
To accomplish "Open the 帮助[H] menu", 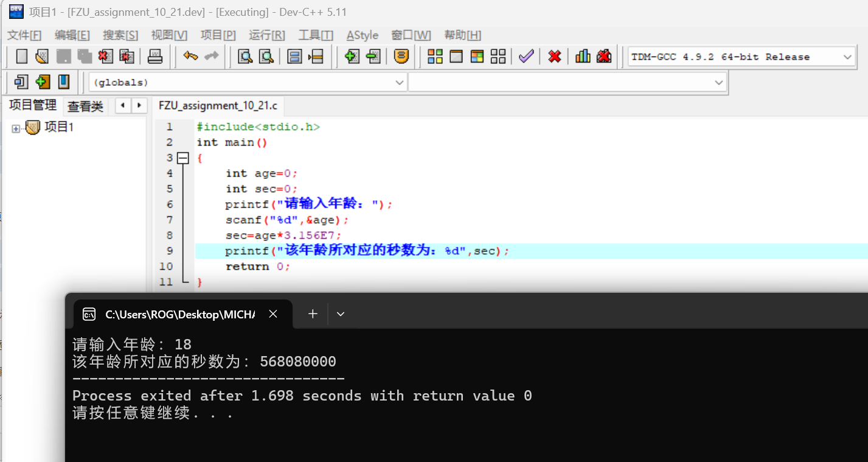I will 463,35.
